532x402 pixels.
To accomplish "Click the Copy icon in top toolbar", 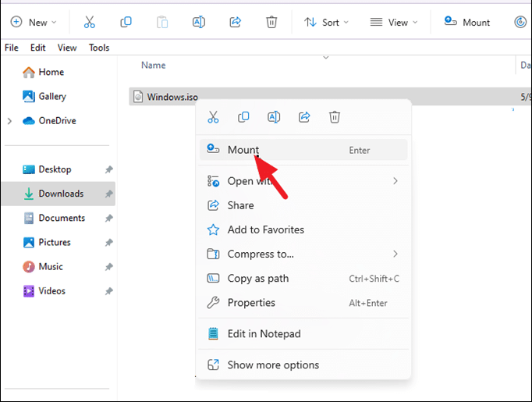I will point(125,22).
